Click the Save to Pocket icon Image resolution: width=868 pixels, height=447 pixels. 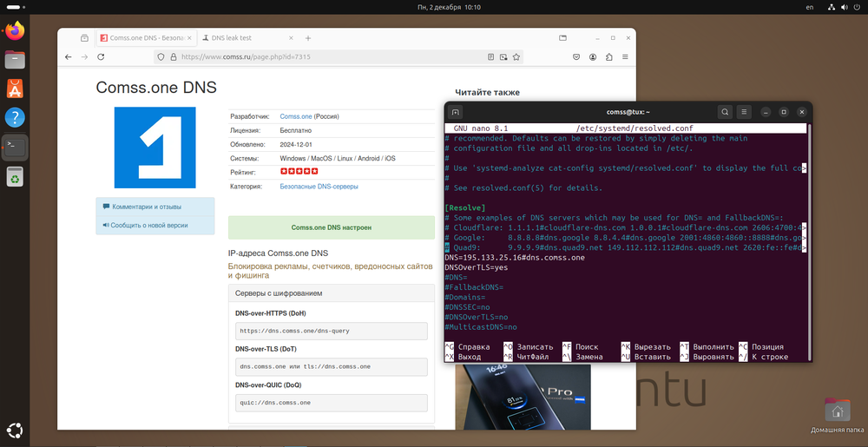[575, 56]
